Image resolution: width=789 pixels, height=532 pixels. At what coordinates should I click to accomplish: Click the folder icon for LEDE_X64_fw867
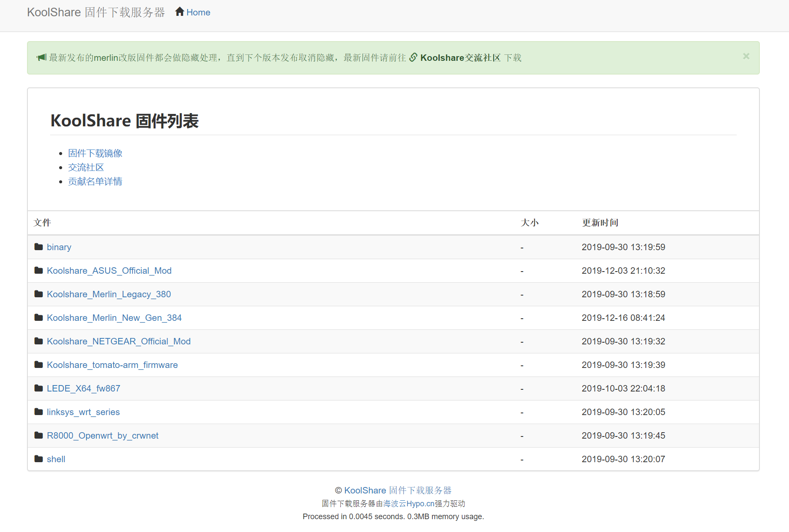[39, 388]
